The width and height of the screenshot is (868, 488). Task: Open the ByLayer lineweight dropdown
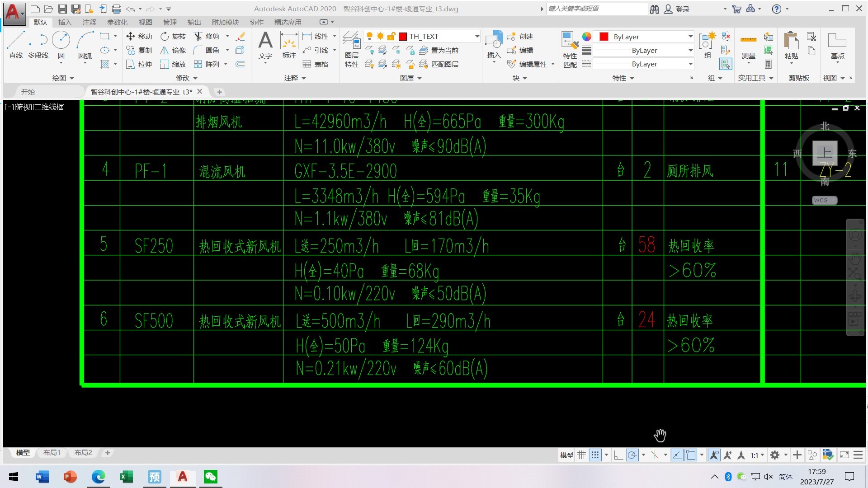(690, 50)
